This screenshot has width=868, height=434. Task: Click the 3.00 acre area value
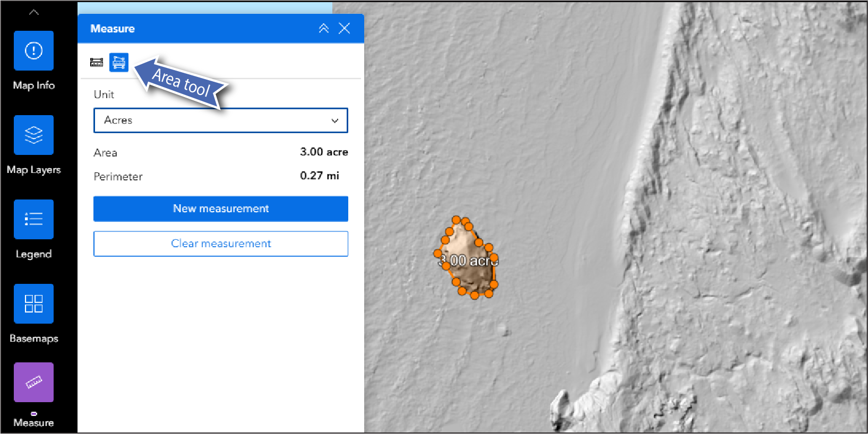[324, 152]
